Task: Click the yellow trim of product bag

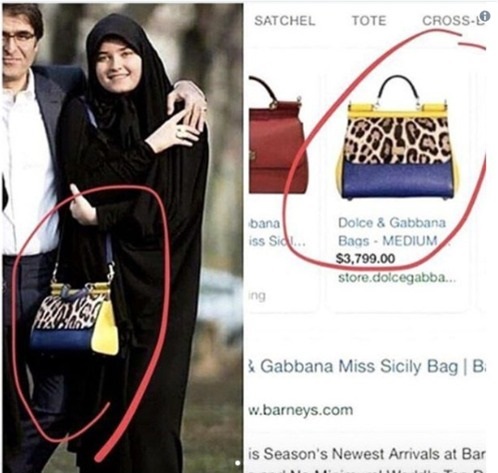Action: point(397,110)
